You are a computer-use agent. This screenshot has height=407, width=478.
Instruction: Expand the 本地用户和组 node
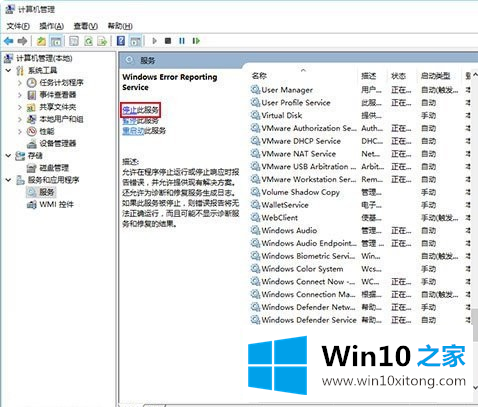(x=20, y=119)
